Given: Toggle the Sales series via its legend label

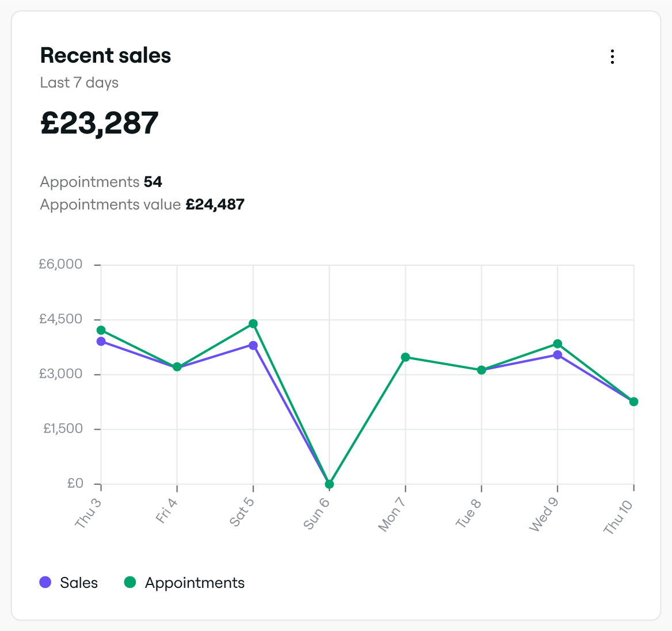Looking at the screenshot, I should 79,583.
